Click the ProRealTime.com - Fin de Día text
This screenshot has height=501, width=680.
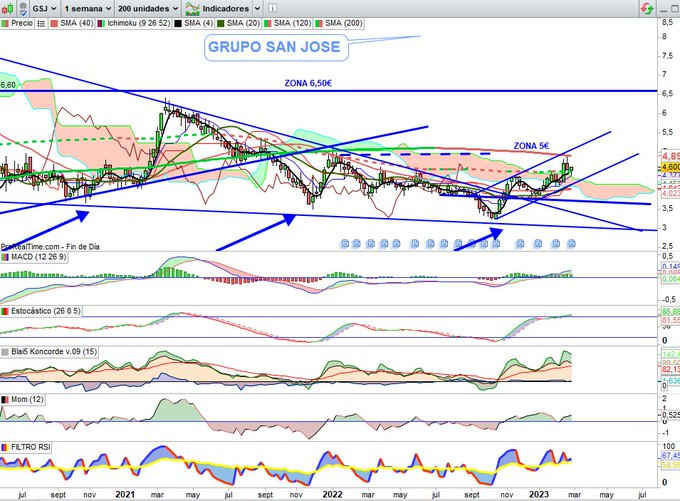click(x=50, y=246)
